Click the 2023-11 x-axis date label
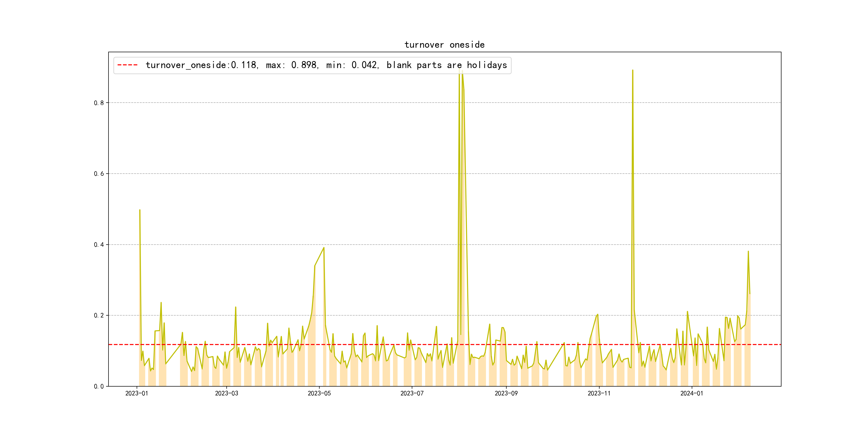Viewport: 868px width, 434px height. pyautogui.click(x=599, y=394)
